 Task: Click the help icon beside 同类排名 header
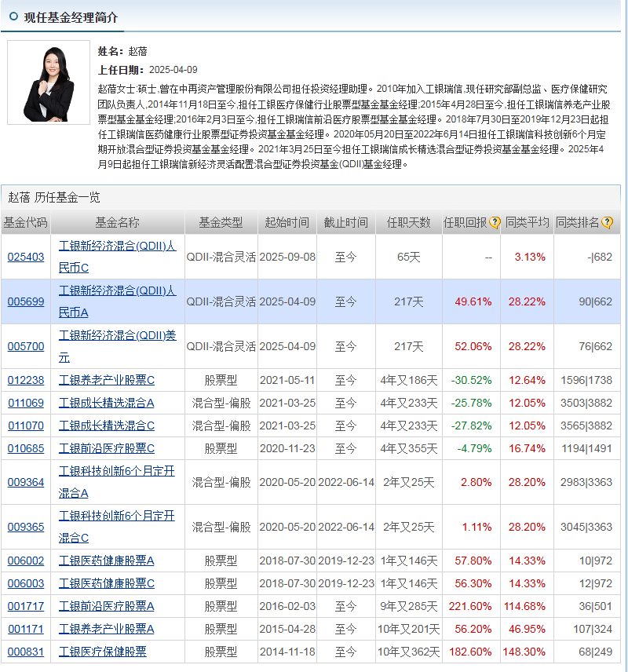click(607, 222)
